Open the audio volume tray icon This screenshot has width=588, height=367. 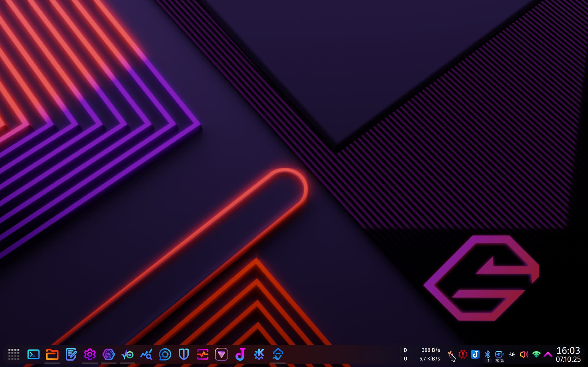pos(524,354)
